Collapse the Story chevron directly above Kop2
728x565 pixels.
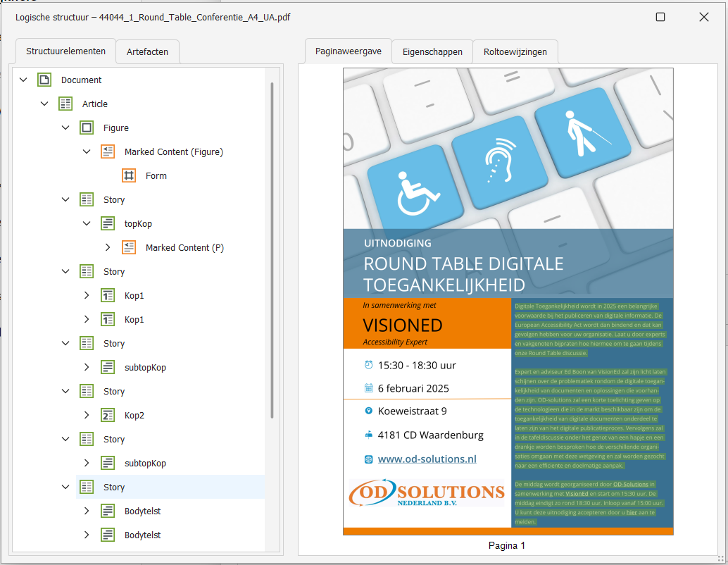[65, 391]
